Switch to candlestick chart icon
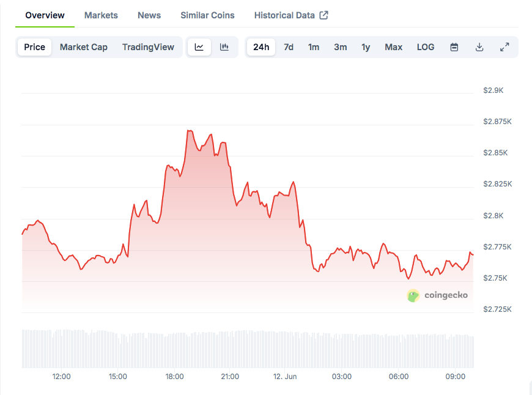This screenshot has width=532, height=395. coord(224,47)
